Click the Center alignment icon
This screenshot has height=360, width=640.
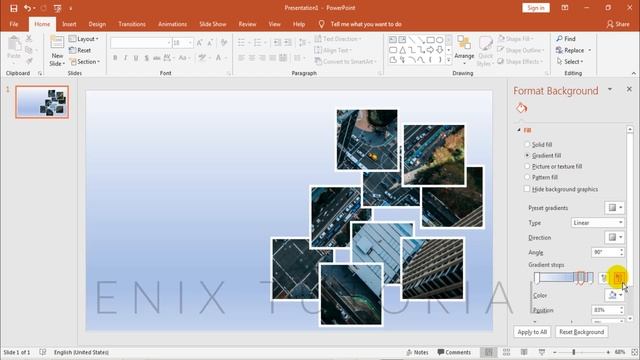251,58
